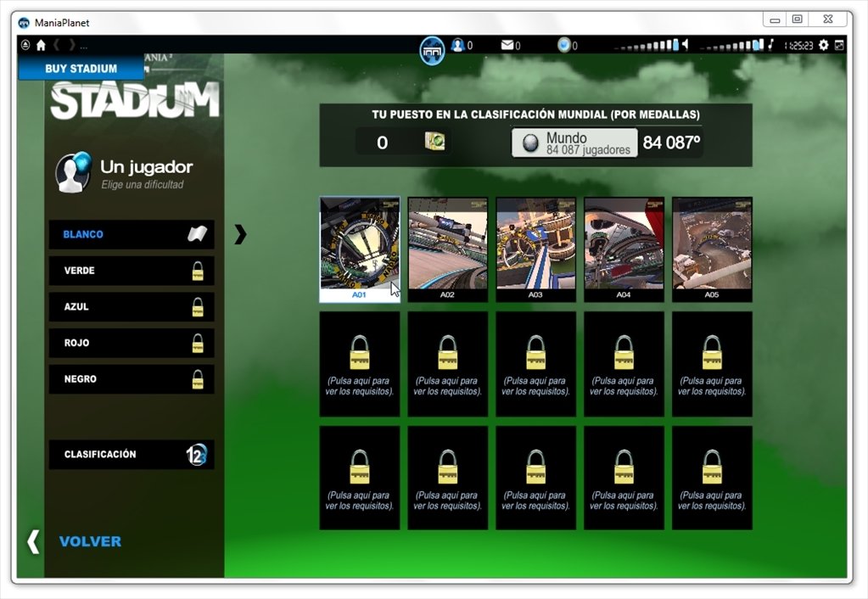Click the locked tile directly beneath A03
The width and height of the screenshot is (868, 599).
point(536,364)
